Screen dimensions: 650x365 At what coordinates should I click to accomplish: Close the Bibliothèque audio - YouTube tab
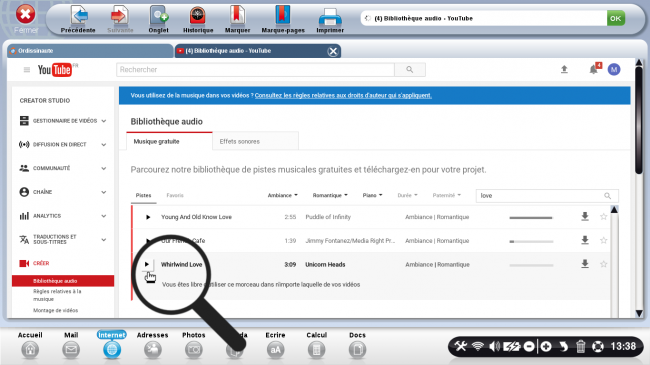[332, 51]
